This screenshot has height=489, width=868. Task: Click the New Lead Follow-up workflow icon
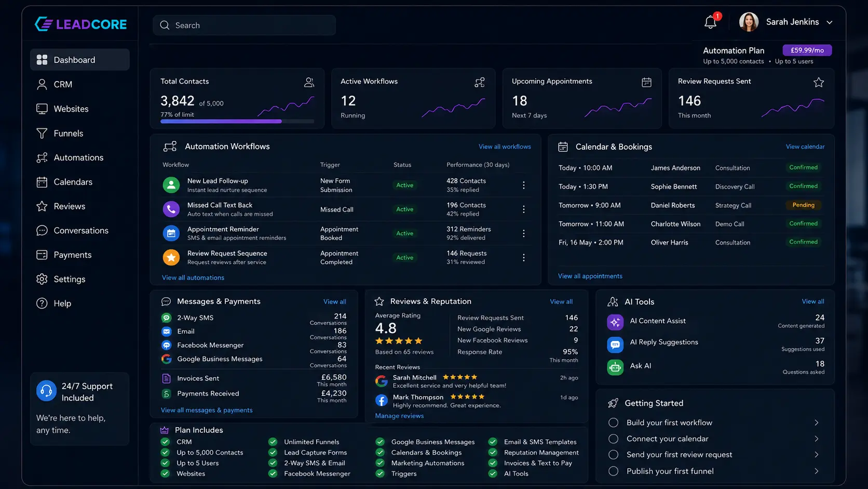[171, 185]
